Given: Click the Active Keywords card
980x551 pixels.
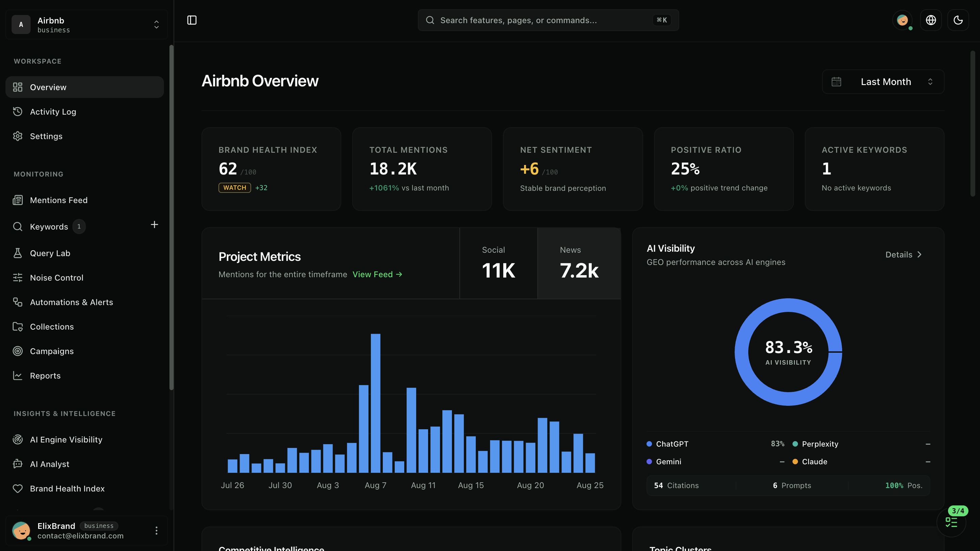Looking at the screenshot, I should click(x=874, y=169).
